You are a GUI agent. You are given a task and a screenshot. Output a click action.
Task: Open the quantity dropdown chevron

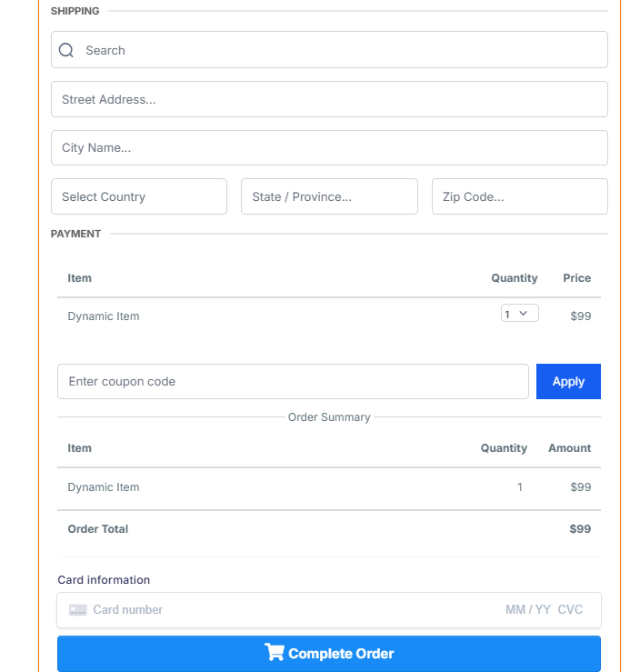[523, 314]
